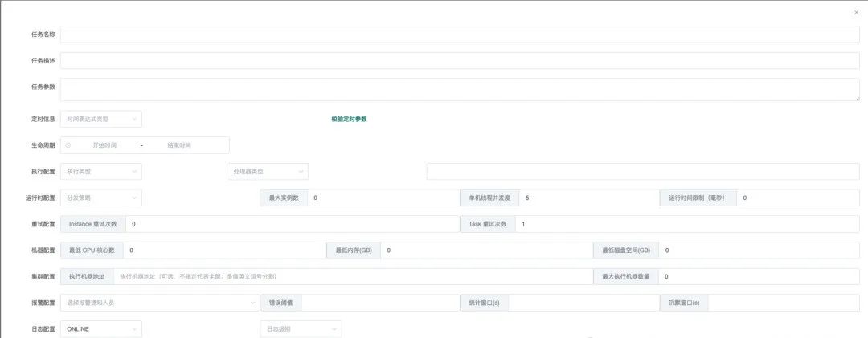
Task: Click the 运行时间限制（毫秒） value field
Action: tap(798, 198)
